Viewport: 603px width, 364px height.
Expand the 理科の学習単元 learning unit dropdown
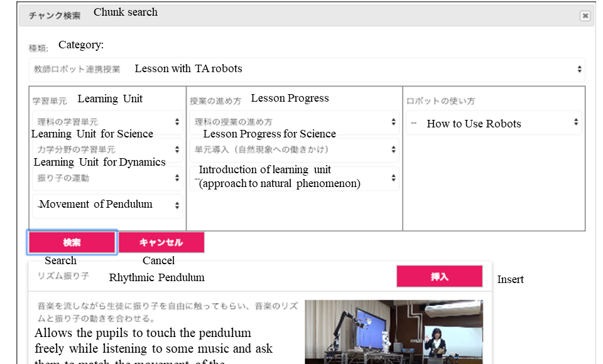pos(107,122)
